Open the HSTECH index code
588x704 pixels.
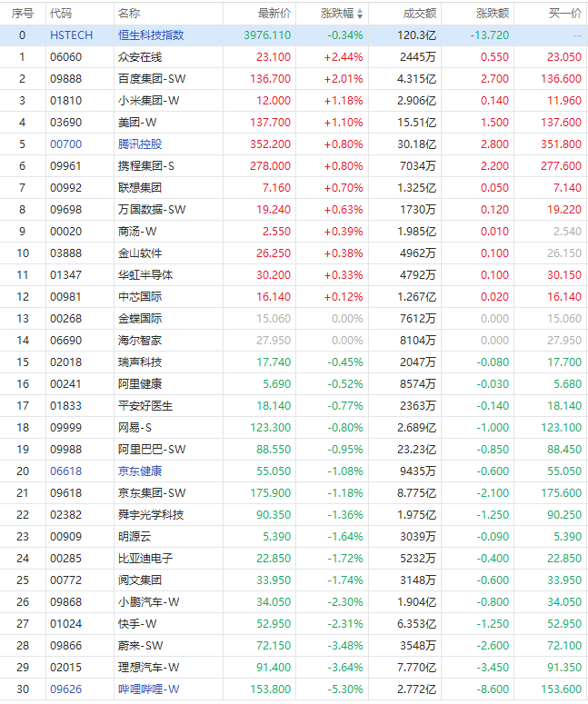[72, 35]
